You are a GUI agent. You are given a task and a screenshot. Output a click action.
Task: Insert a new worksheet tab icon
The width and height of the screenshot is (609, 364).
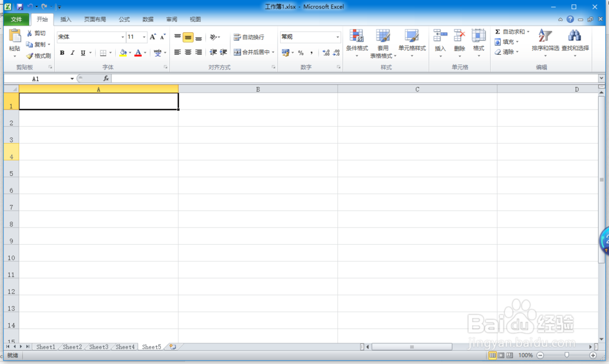pos(172,347)
